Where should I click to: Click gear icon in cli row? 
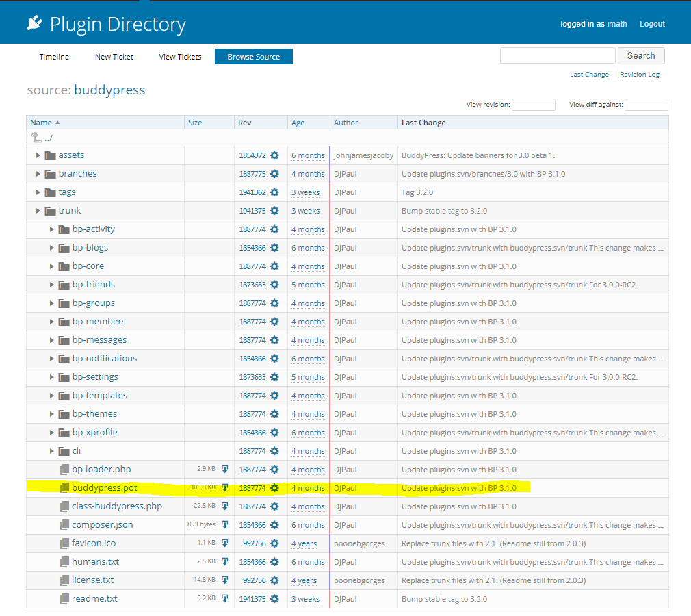click(x=274, y=451)
